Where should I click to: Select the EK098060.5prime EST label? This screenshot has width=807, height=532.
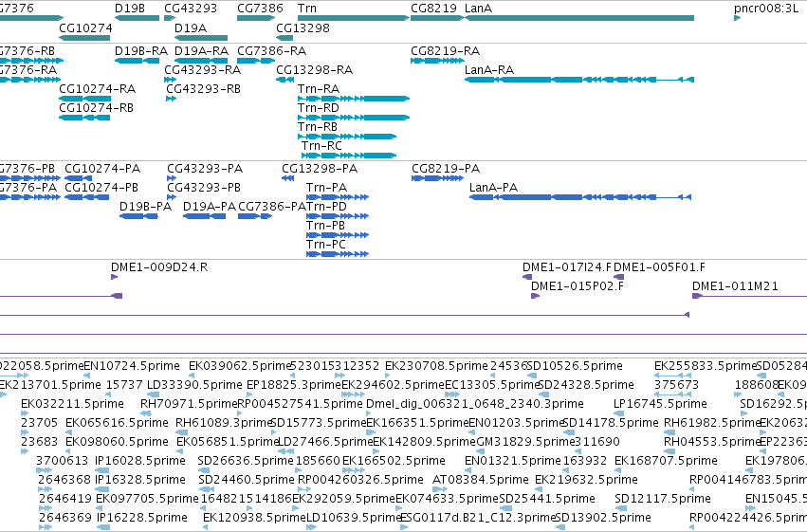point(117,443)
